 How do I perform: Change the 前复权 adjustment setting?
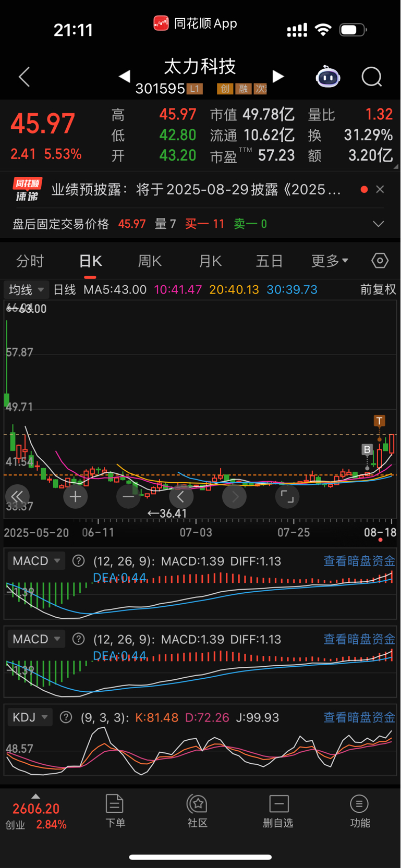[378, 289]
